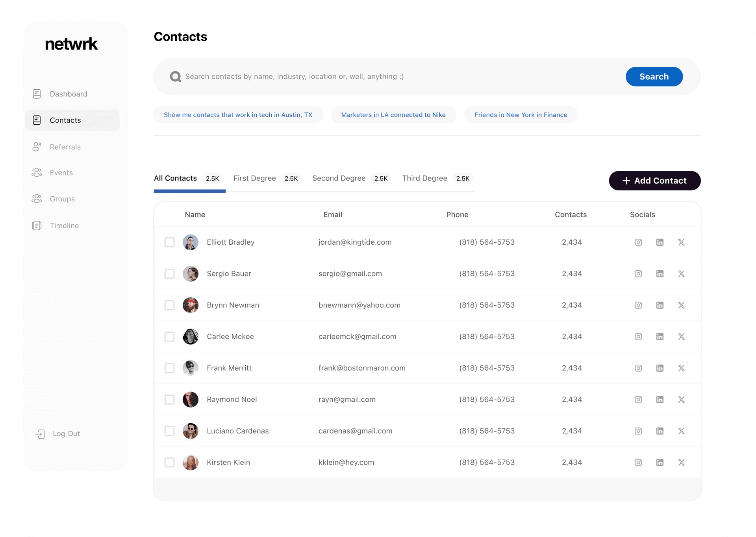This screenshot has width=756, height=537.
Task: Click the Add Contact button
Action: pos(654,181)
